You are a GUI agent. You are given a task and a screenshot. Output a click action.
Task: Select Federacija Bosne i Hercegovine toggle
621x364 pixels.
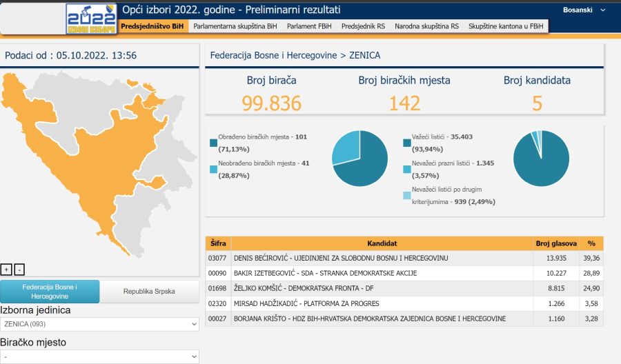[50, 291]
